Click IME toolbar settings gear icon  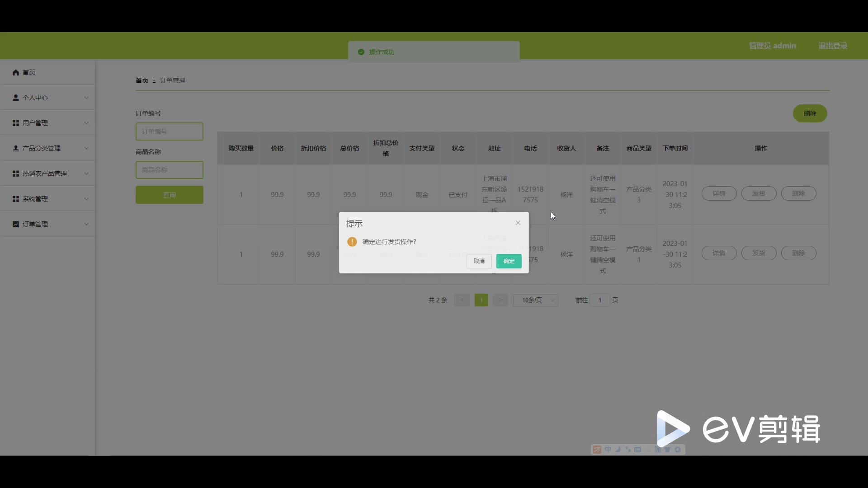[678, 450]
